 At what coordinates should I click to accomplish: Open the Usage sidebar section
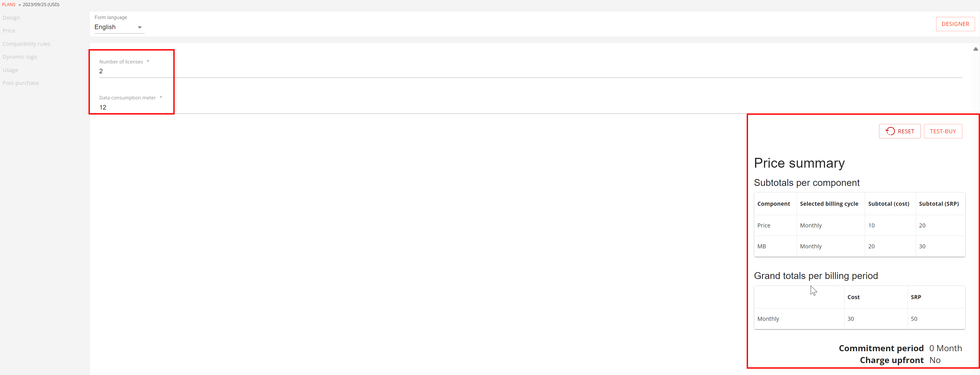click(10, 70)
